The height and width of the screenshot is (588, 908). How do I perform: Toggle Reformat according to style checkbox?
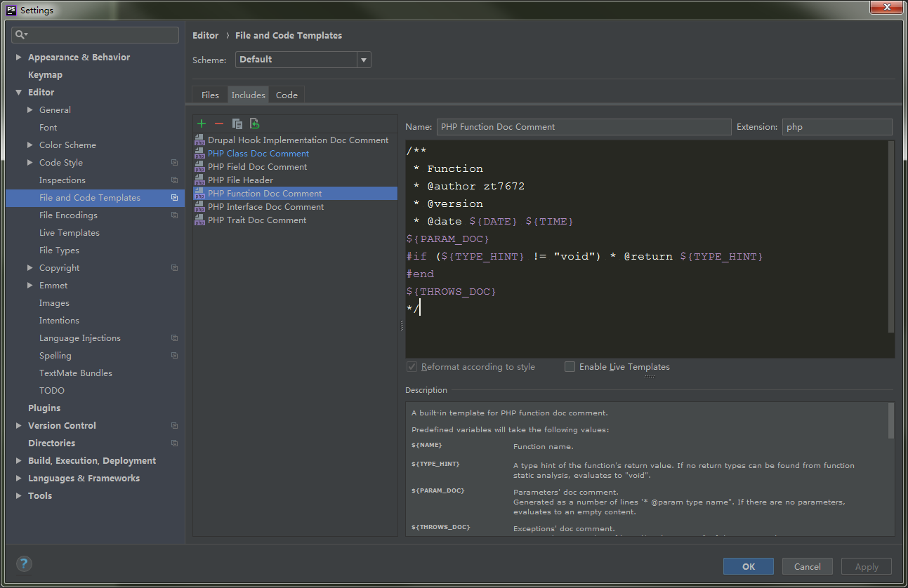click(x=412, y=367)
